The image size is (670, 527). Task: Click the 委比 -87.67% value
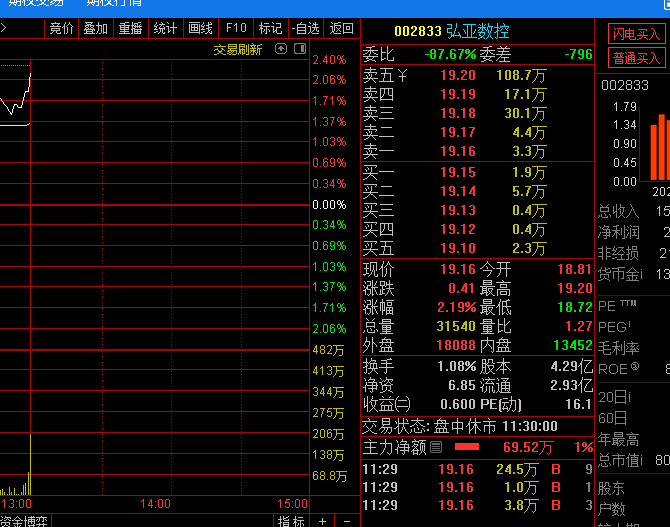(x=450, y=55)
